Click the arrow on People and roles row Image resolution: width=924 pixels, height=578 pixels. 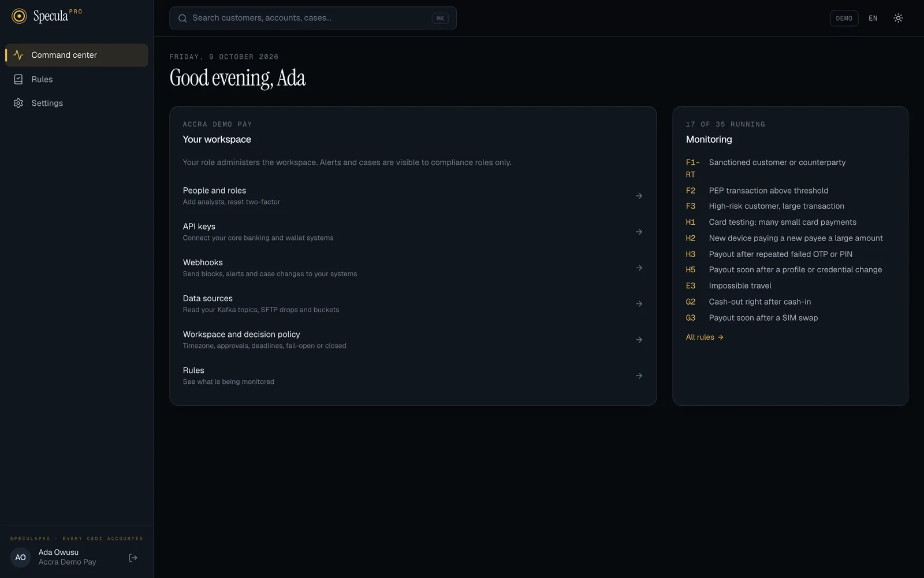pyautogui.click(x=639, y=196)
